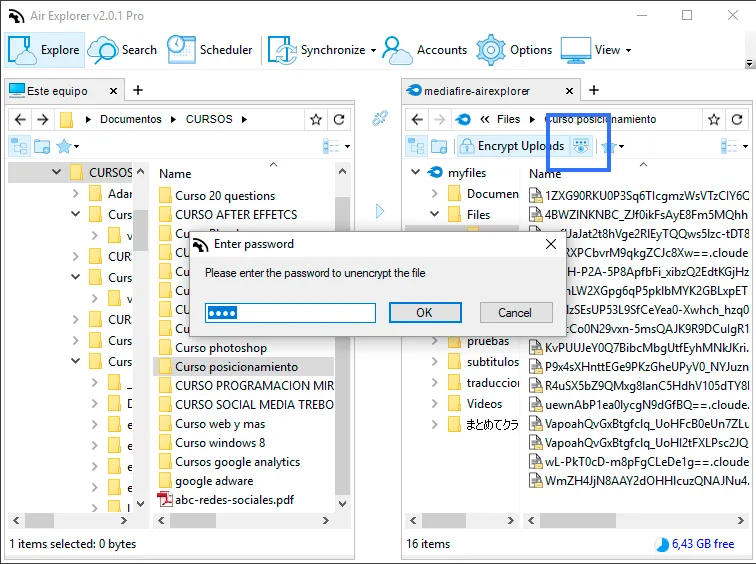Switch to mediafire-airexplorer tab
756x564 pixels.
(x=476, y=91)
